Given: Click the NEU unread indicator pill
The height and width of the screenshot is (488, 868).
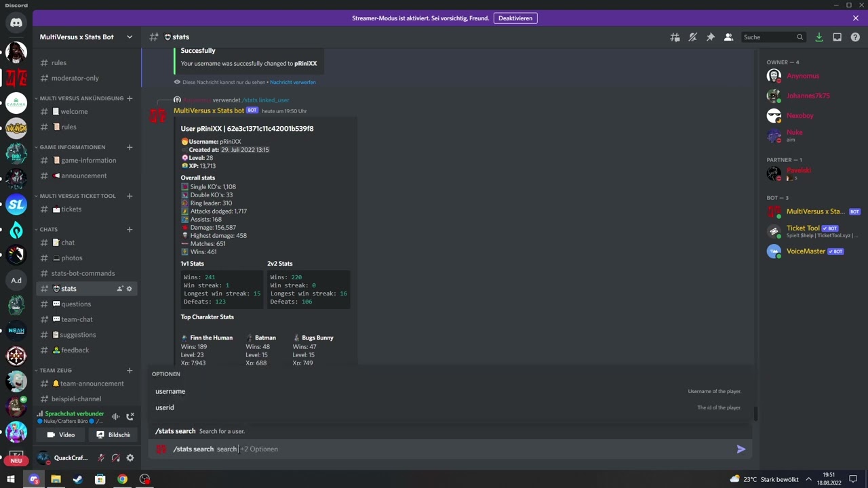Looking at the screenshot, I should point(16,460).
